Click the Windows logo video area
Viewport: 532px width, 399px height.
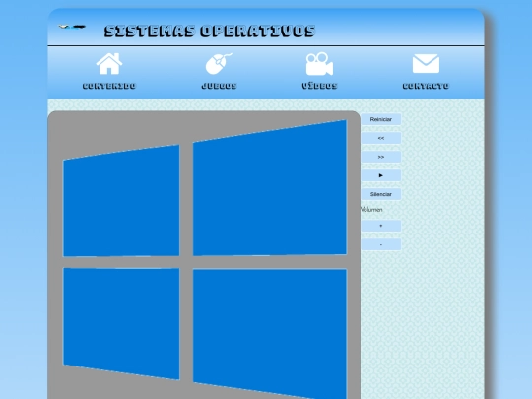(204, 255)
